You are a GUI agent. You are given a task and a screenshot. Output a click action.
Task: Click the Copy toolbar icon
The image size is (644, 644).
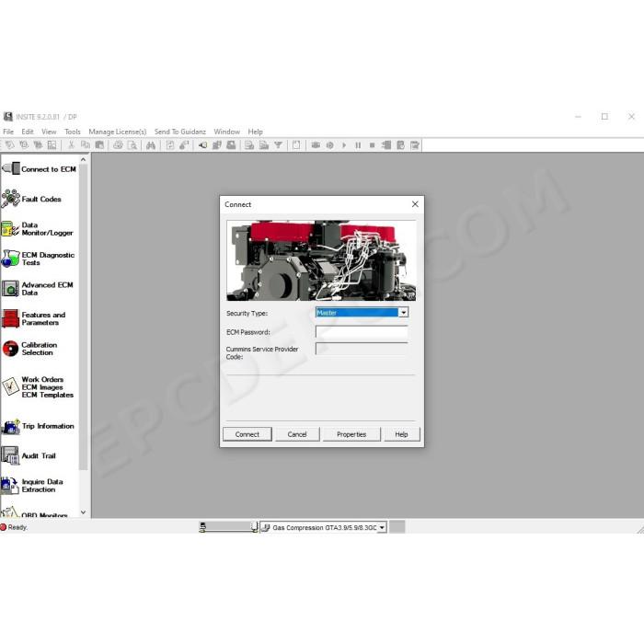[x=86, y=145]
